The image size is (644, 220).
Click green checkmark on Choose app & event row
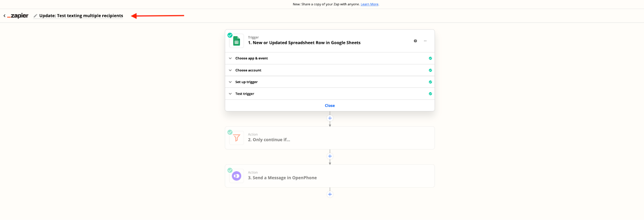coord(430,58)
